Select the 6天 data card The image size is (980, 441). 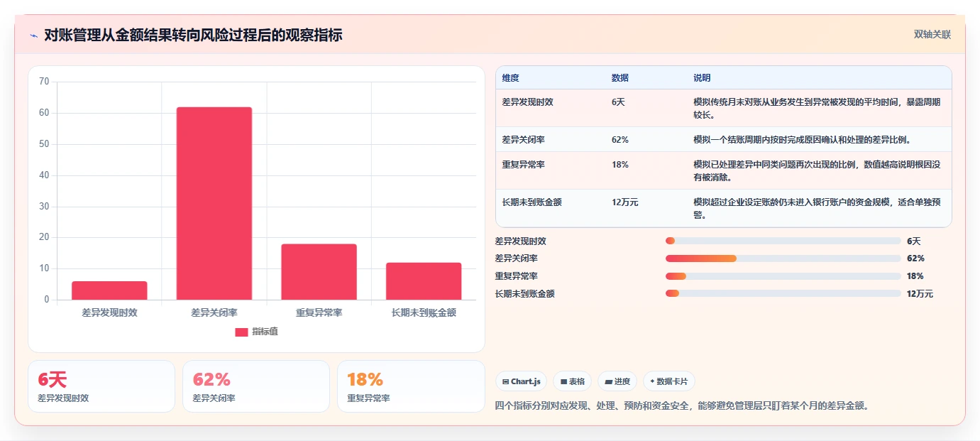(x=101, y=386)
